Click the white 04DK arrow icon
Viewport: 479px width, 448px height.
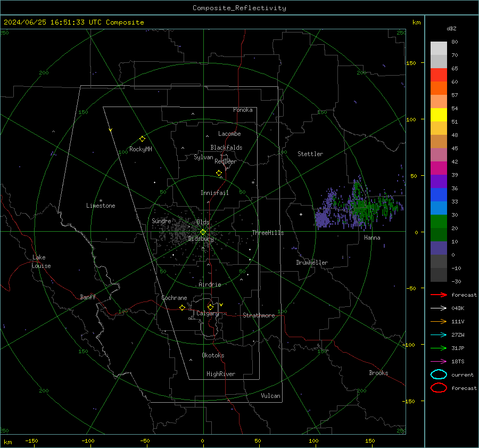[439, 308]
